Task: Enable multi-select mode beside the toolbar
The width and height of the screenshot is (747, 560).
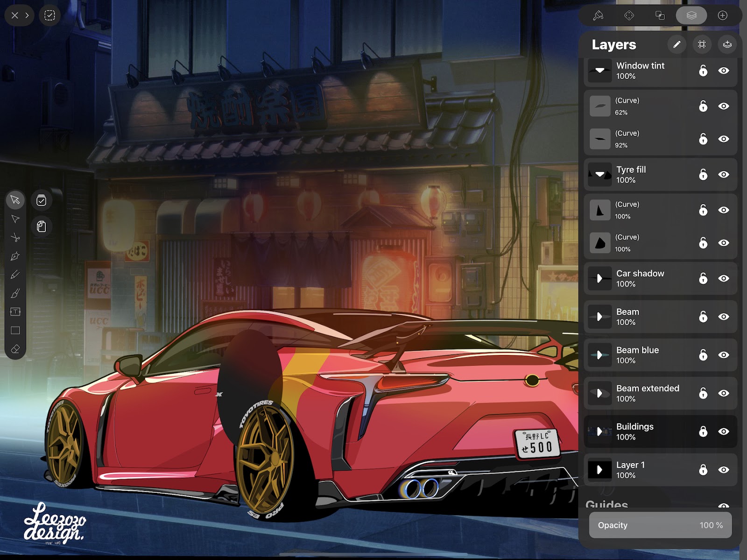Action: tap(42, 200)
